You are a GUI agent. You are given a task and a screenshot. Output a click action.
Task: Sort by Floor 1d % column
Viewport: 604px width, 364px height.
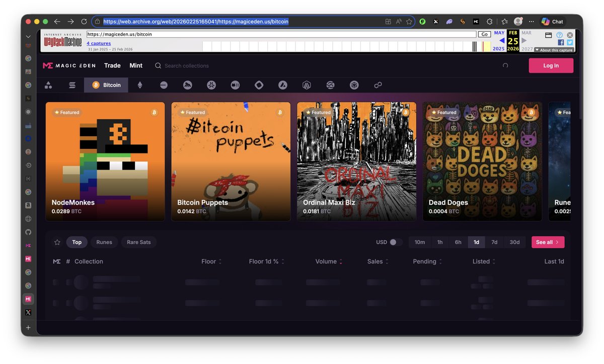[267, 261]
